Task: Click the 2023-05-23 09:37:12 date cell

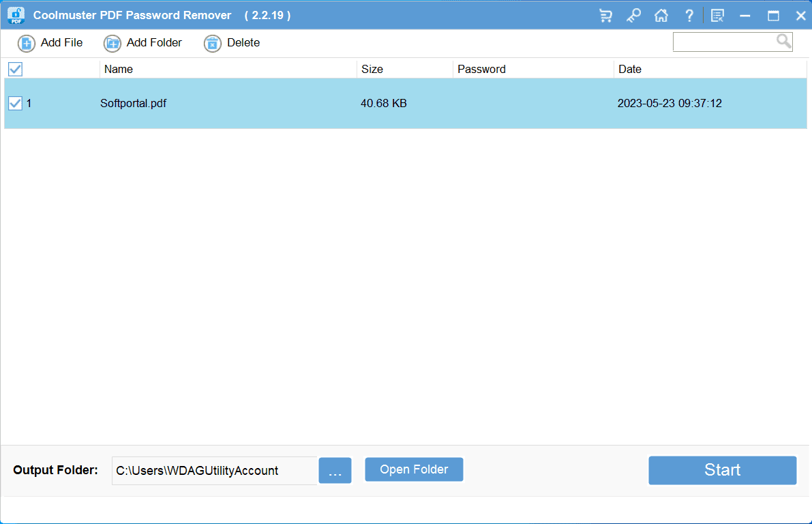Action: coord(669,103)
